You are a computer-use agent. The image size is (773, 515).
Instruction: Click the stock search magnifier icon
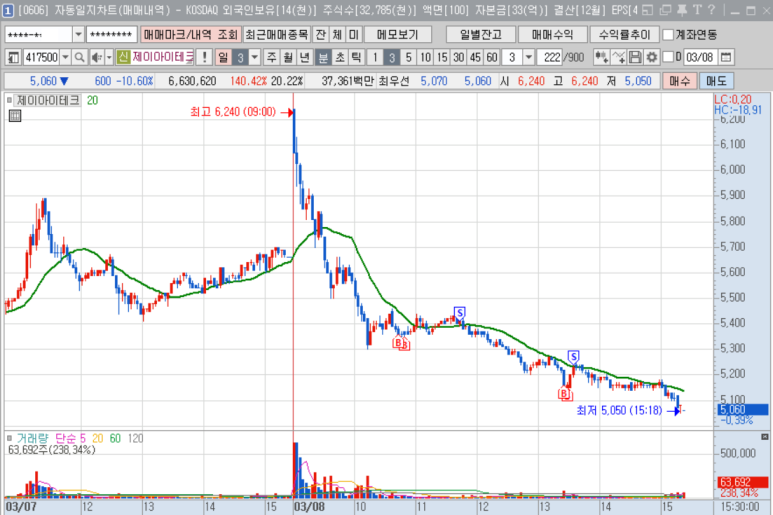[79, 57]
